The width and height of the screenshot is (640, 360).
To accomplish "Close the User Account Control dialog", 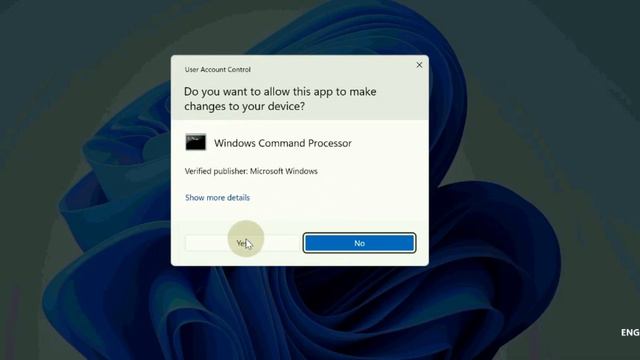I will click(x=419, y=65).
